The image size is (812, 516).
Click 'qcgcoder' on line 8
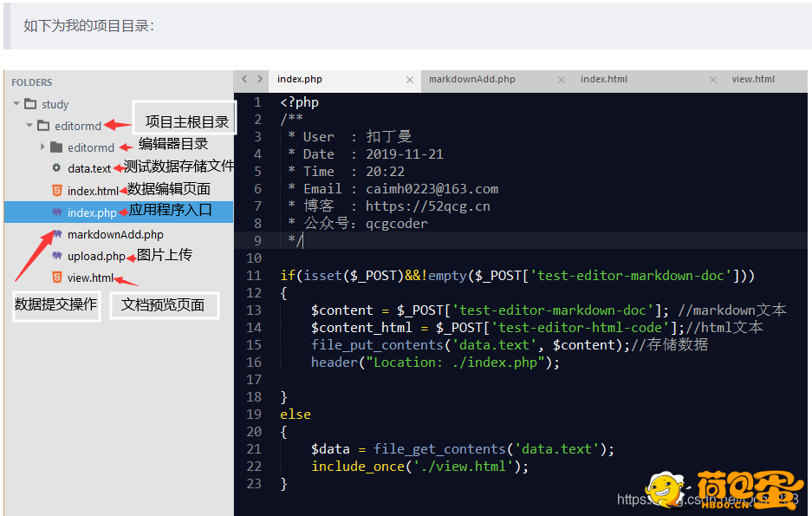pyautogui.click(x=397, y=224)
